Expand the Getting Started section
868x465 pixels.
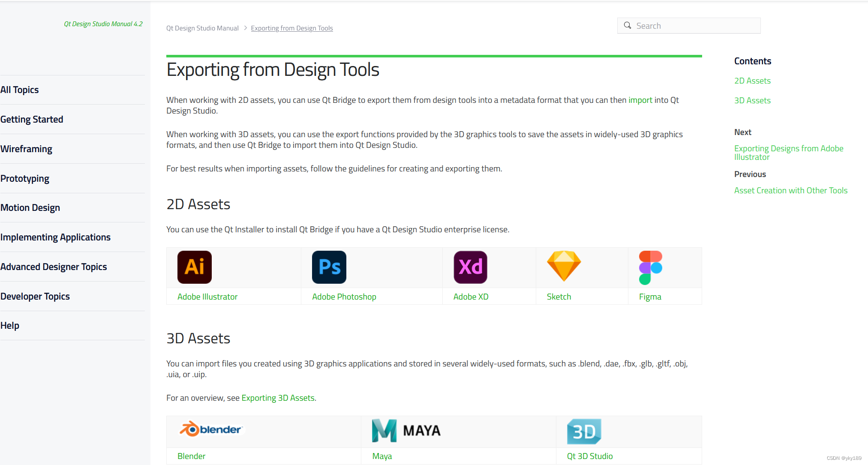pyautogui.click(x=32, y=119)
